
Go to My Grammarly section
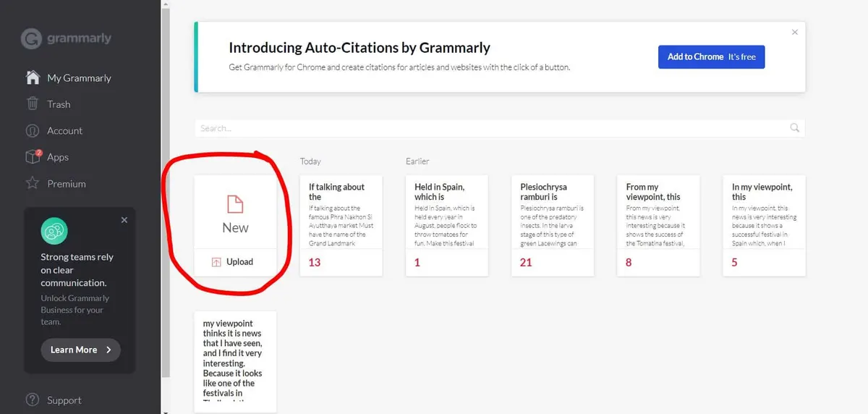coord(80,77)
